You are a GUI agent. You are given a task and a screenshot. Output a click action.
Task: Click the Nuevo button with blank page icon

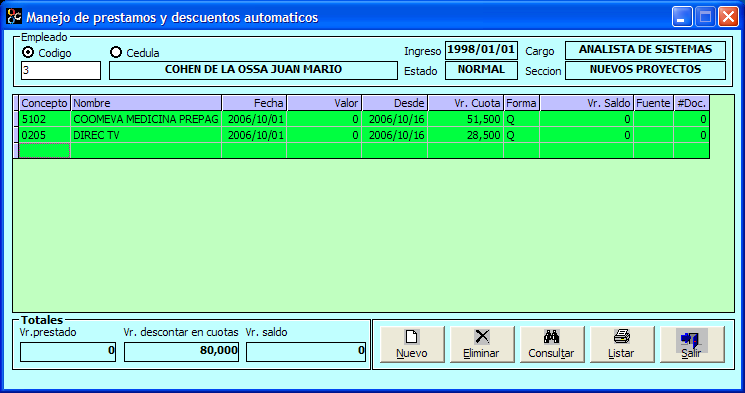point(412,344)
